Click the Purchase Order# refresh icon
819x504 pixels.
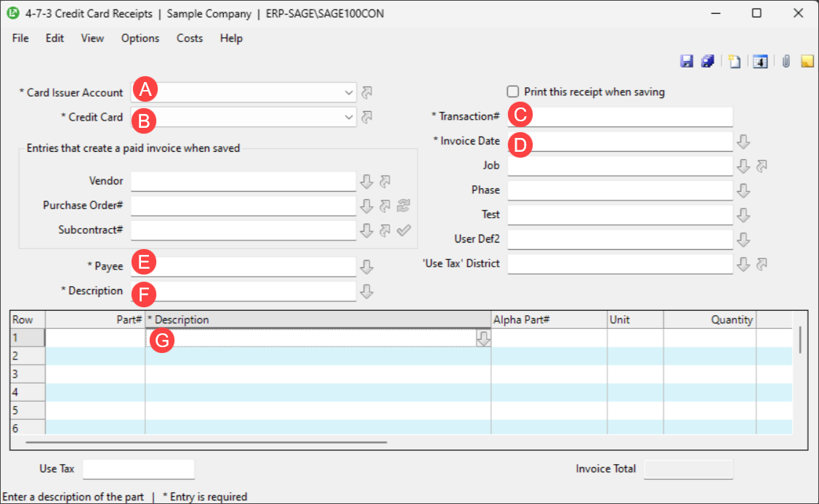pos(403,206)
